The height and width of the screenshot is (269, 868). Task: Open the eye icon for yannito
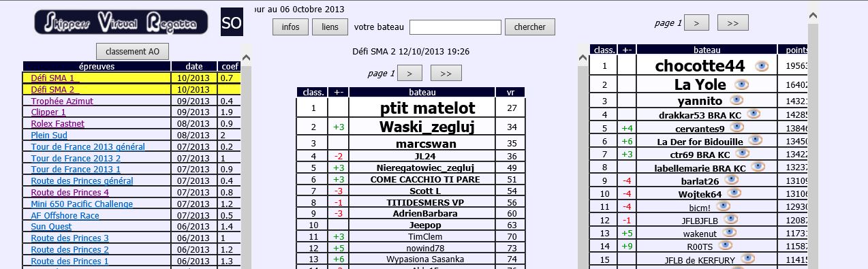click(x=737, y=100)
